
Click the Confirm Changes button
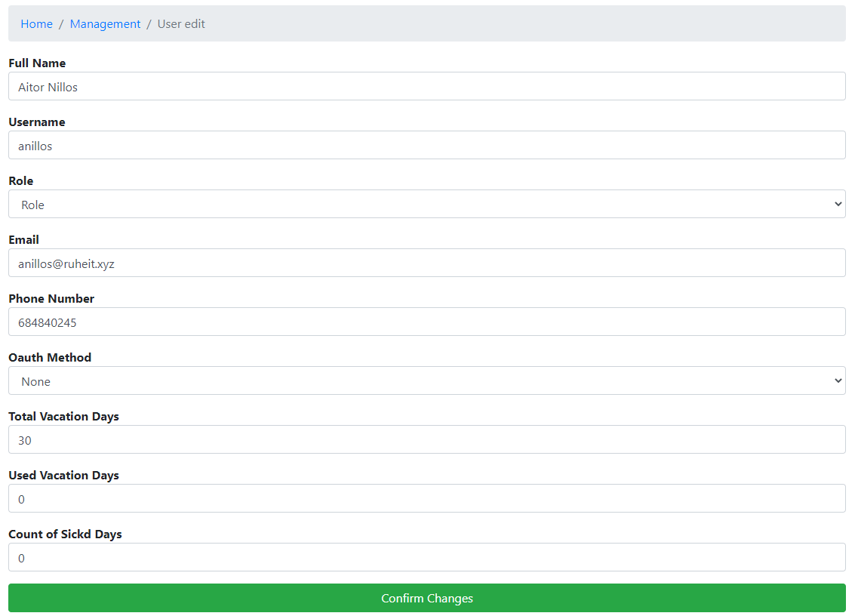point(427,598)
